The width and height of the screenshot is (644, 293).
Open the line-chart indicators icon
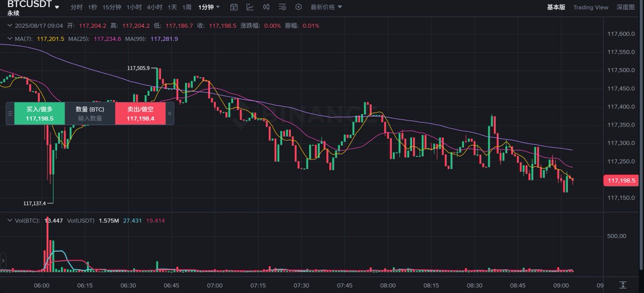pyautogui.click(x=250, y=7)
